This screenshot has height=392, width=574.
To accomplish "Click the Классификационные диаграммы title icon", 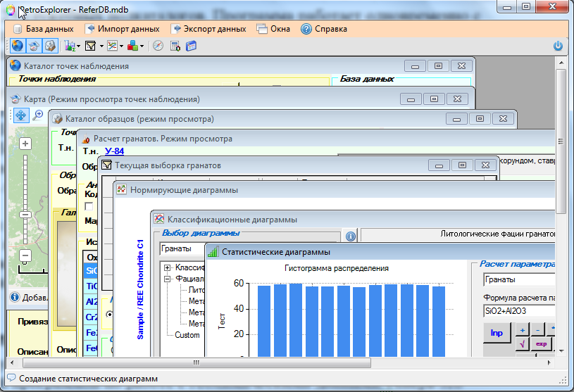I will click(159, 219).
